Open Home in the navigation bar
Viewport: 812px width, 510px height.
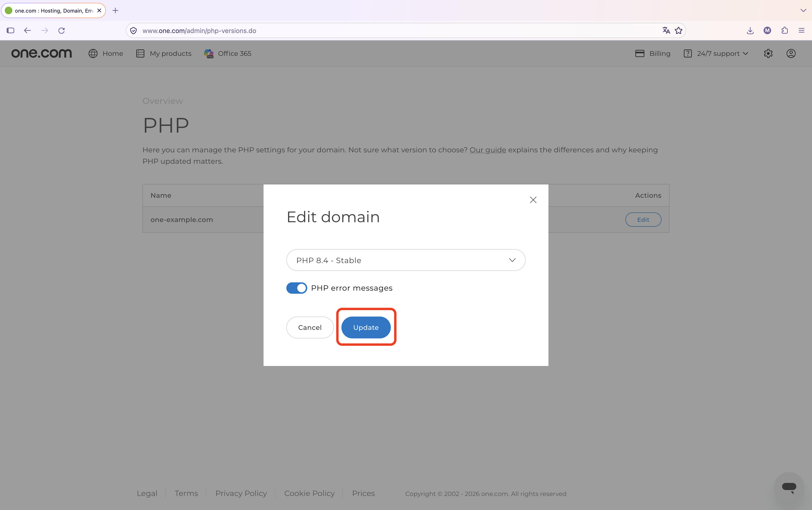pos(106,53)
